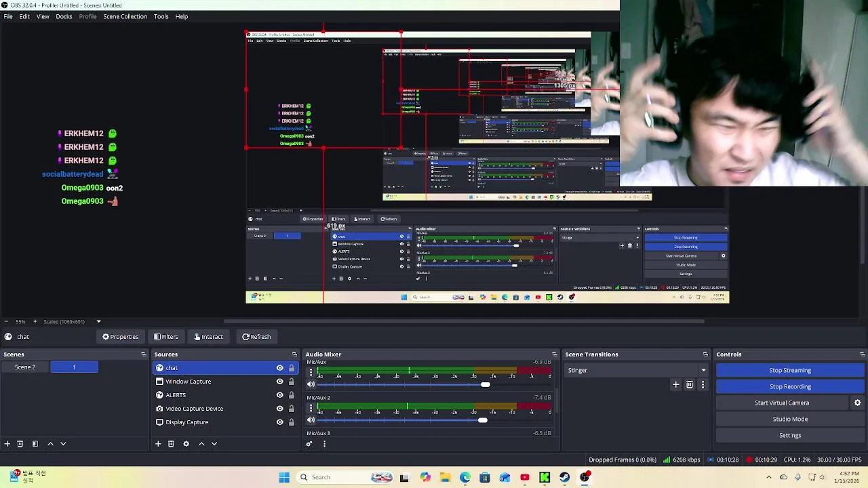The height and width of the screenshot is (488, 868).
Task: Hide the Window Capture source
Action: [279, 382]
